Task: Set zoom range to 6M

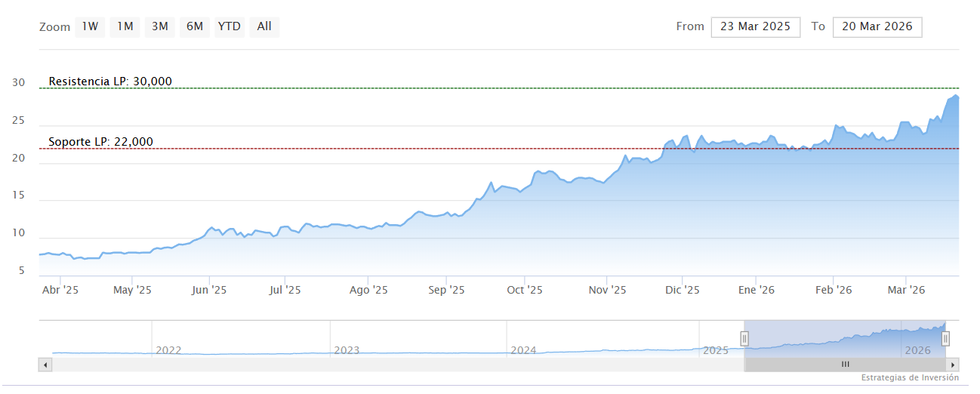Action: click(x=194, y=27)
